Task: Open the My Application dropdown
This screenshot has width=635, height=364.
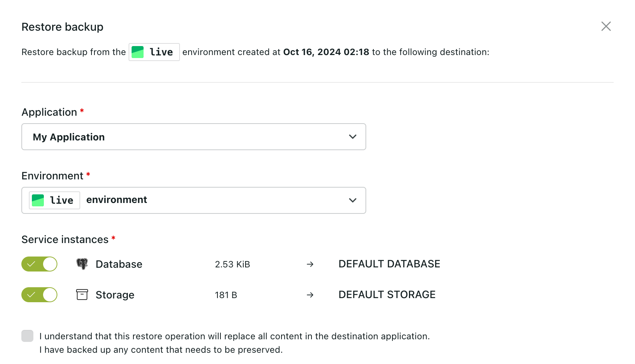Action: click(x=193, y=137)
